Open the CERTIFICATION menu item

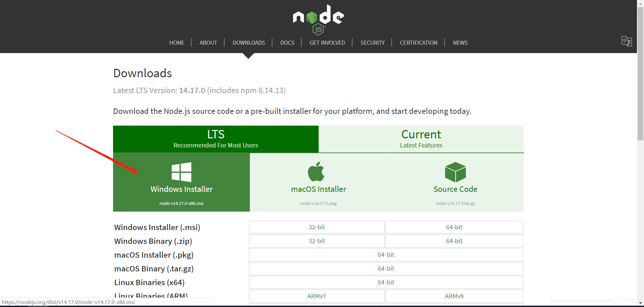(x=419, y=43)
